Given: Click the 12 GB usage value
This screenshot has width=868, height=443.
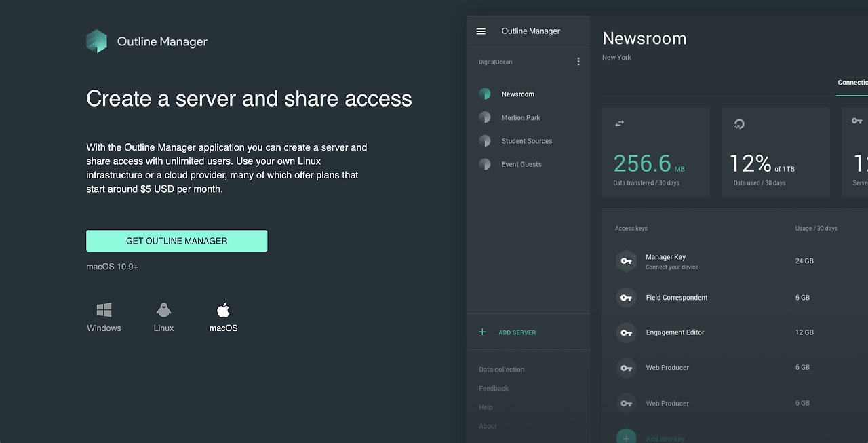Looking at the screenshot, I should tap(804, 333).
